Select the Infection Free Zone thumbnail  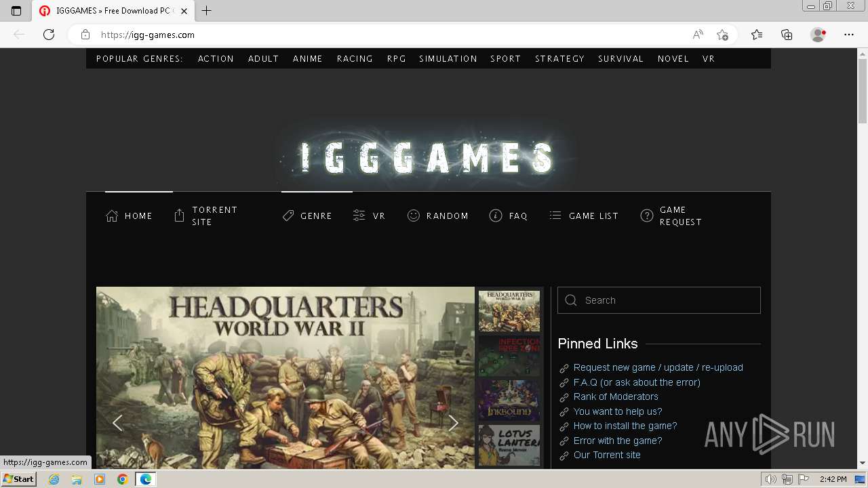(509, 355)
